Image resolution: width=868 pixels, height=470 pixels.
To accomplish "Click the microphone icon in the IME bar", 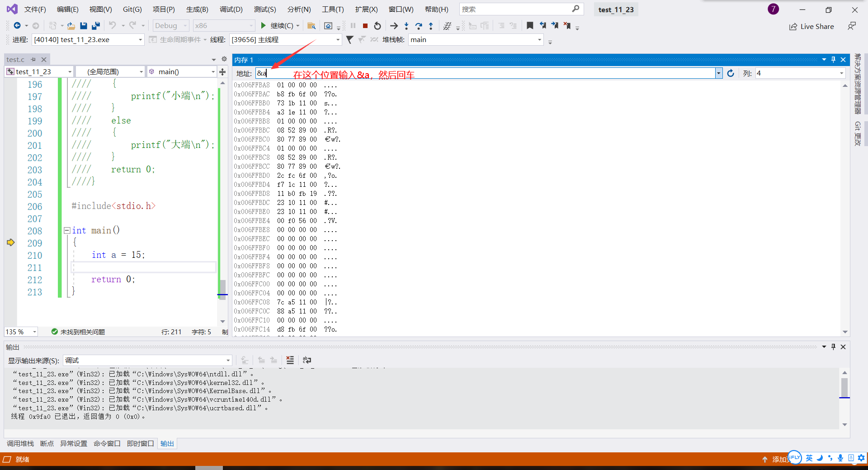I will pos(840,458).
